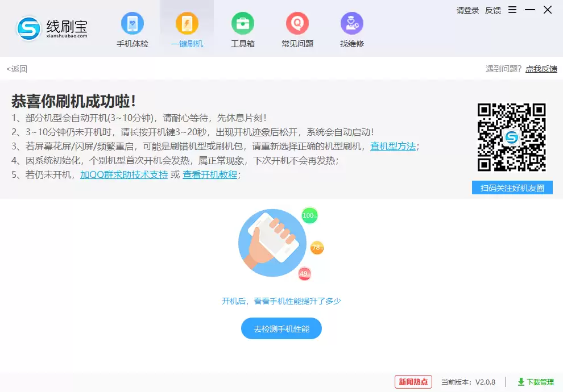Screen dimensions: 563x392
Task: Click the 点我反馈 feedback link
Action: (540, 69)
